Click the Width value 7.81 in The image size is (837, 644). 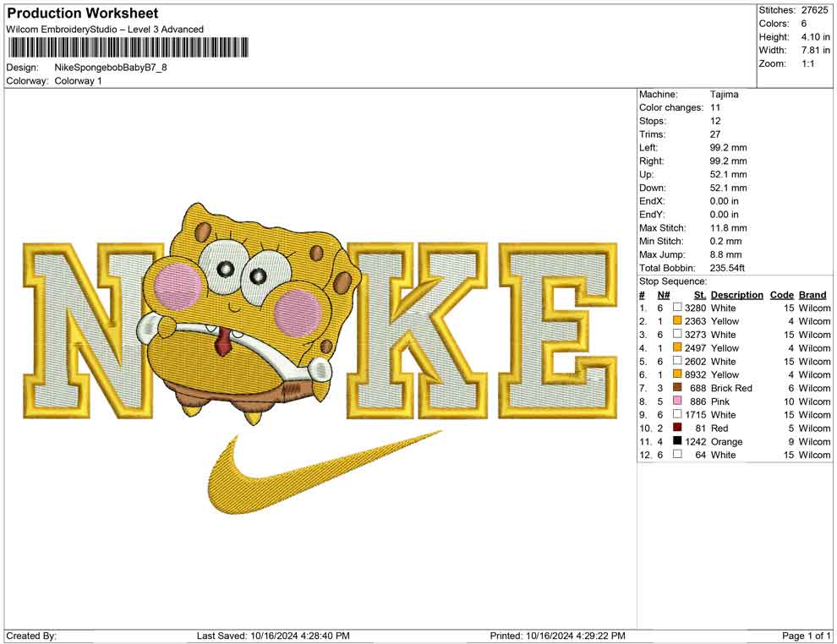click(x=815, y=50)
